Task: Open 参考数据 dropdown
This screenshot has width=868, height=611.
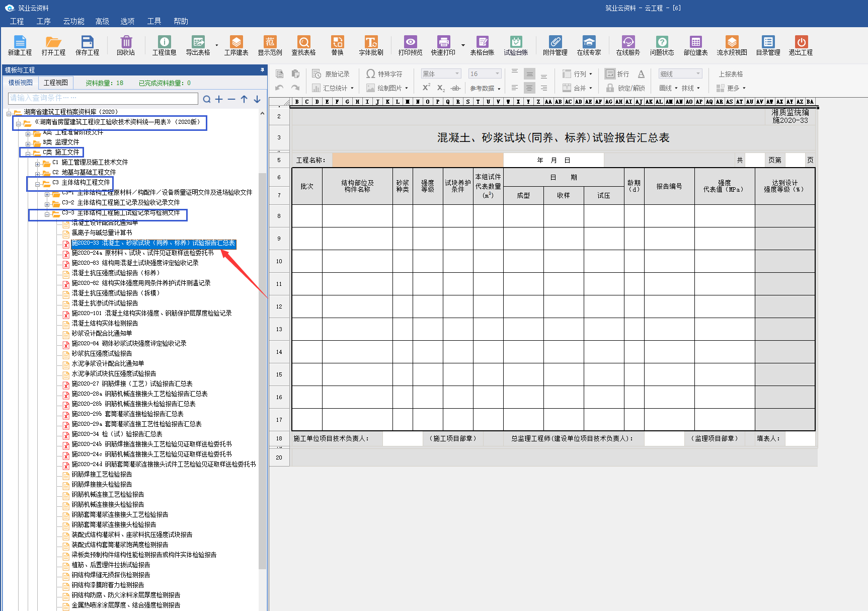Action: (x=485, y=88)
